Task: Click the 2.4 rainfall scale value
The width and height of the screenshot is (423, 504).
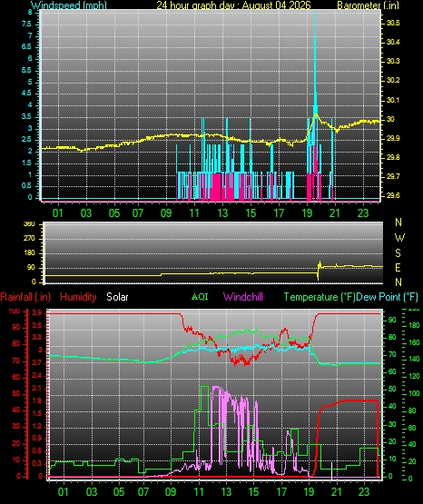Action: click(x=37, y=375)
